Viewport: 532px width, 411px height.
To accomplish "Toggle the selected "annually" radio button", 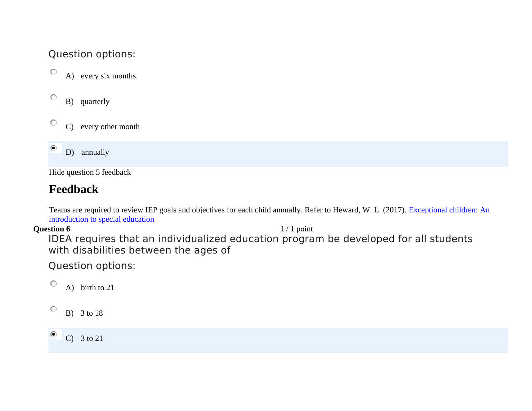I will pyautogui.click(x=54, y=148).
